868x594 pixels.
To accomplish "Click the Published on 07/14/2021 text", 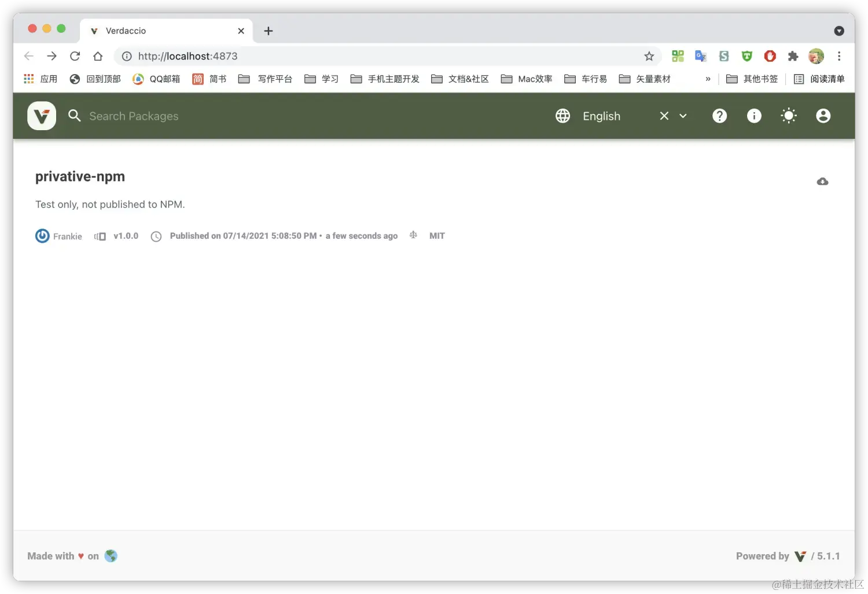I will click(x=243, y=236).
